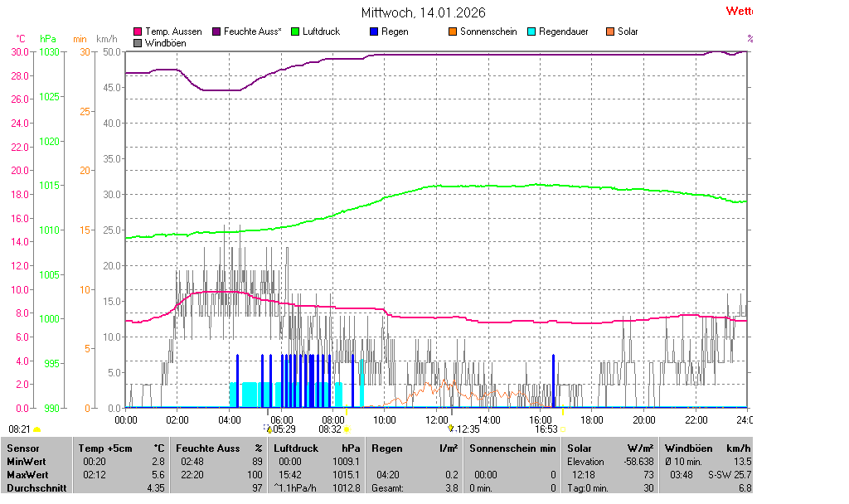Click the Durchschnitt row label

(x=36, y=488)
